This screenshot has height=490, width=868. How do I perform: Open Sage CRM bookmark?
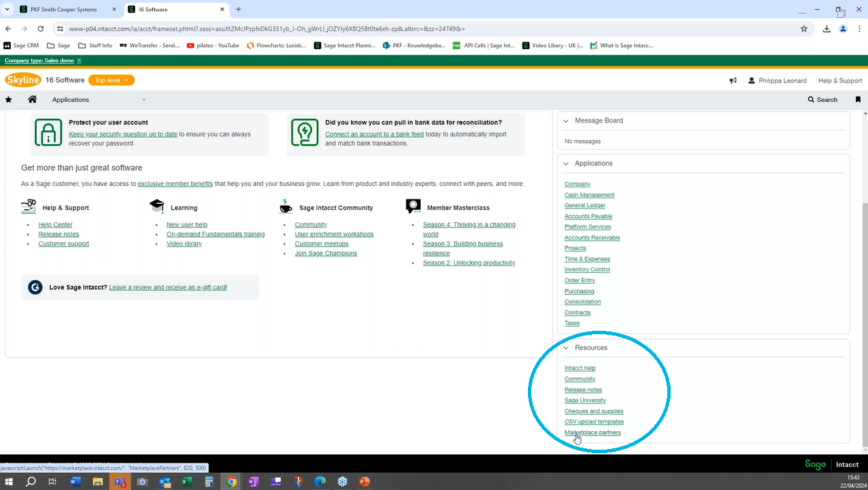point(21,46)
